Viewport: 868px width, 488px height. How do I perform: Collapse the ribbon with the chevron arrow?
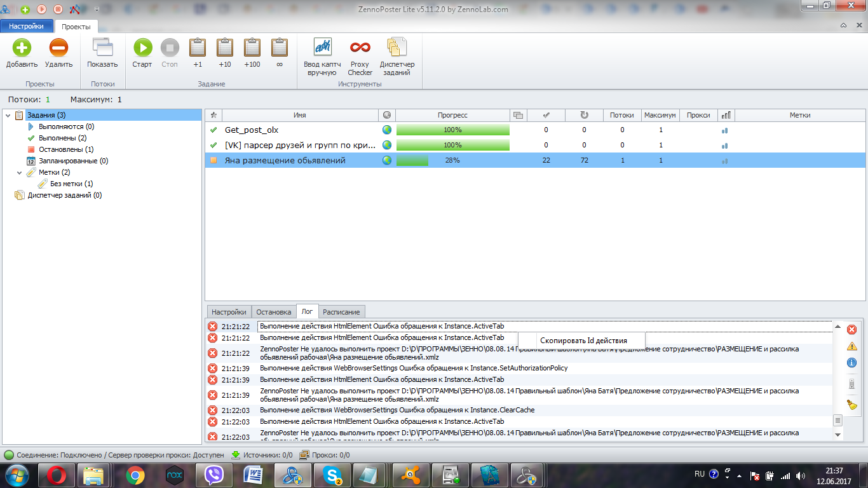pos(843,25)
